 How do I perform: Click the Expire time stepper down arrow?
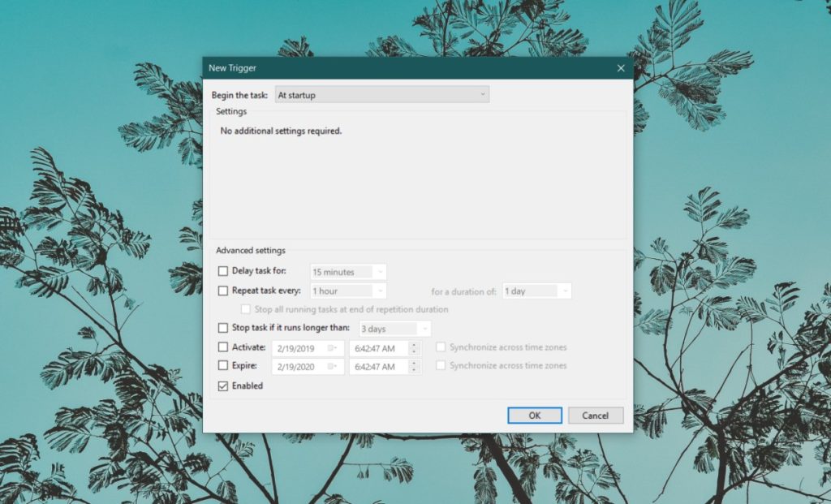point(414,369)
